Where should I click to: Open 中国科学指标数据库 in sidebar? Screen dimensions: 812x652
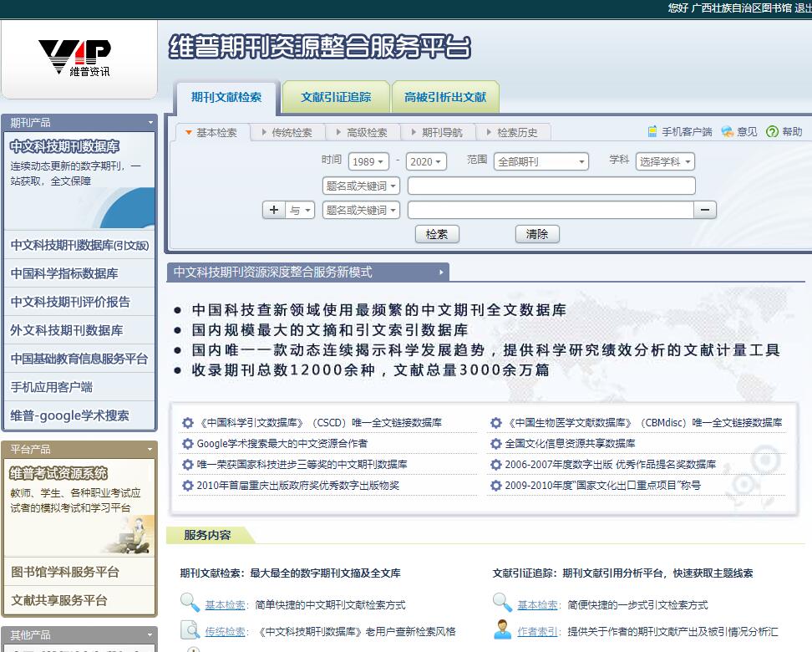pos(79,273)
